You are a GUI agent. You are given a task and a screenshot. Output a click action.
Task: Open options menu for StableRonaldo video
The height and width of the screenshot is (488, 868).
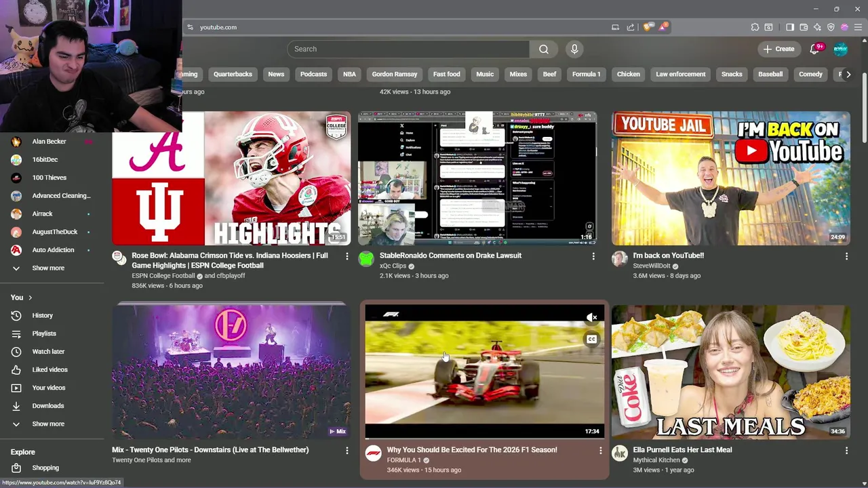pos(593,256)
